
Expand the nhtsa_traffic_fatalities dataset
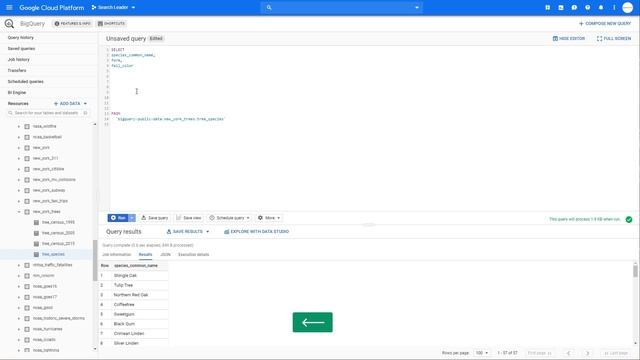[19, 265]
